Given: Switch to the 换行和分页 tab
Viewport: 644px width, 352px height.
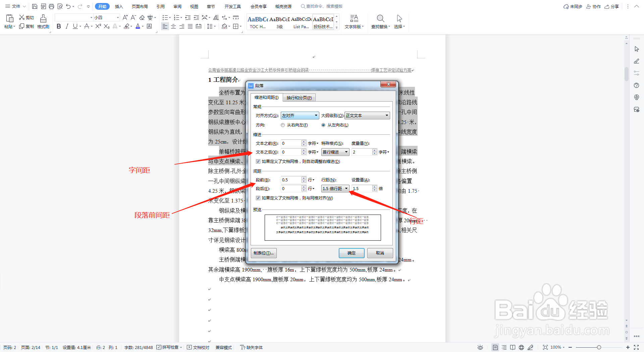Looking at the screenshot, I should point(299,98).
